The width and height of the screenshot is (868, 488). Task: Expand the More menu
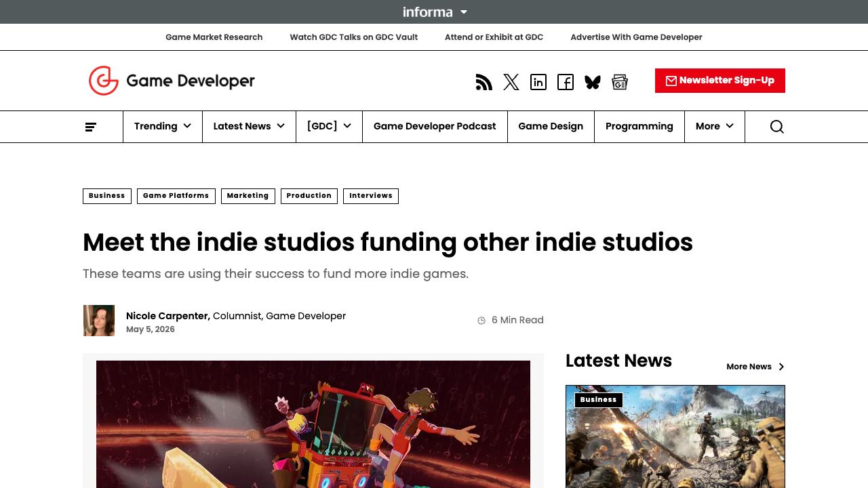[715, 127]
